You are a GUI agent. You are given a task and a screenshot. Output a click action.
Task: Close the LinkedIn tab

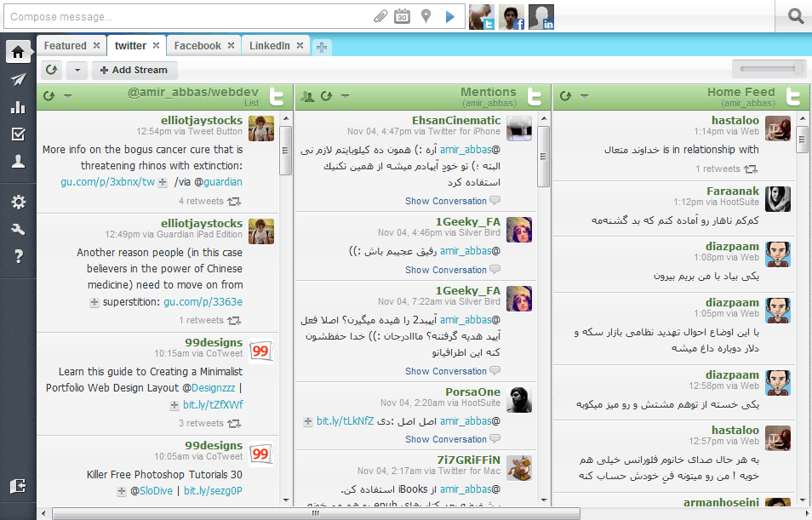(300, 46)
